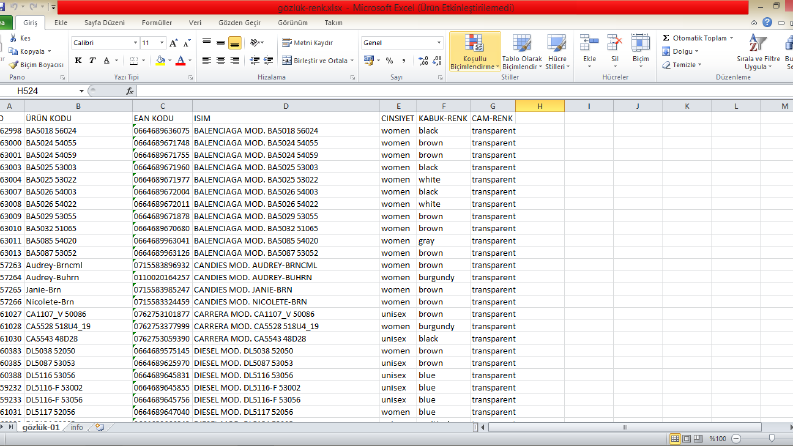Click the blue Help question mark icon
This screenshot has height=446, width=793.
click(x=767, y=22)
